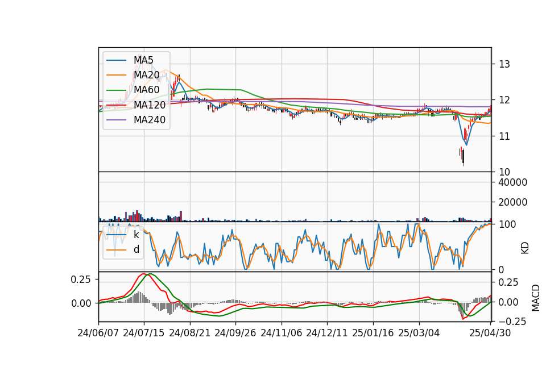Image resolution: width=546 pixels, height=392 pixels.
Task: Click the volume axis value 20000
Action: point(513,202)
